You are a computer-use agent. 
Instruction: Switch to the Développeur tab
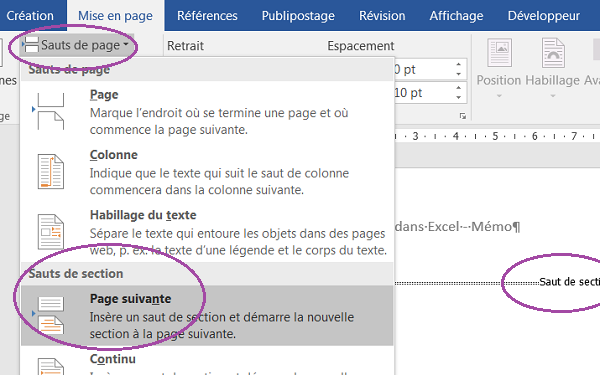pos(543,16)
